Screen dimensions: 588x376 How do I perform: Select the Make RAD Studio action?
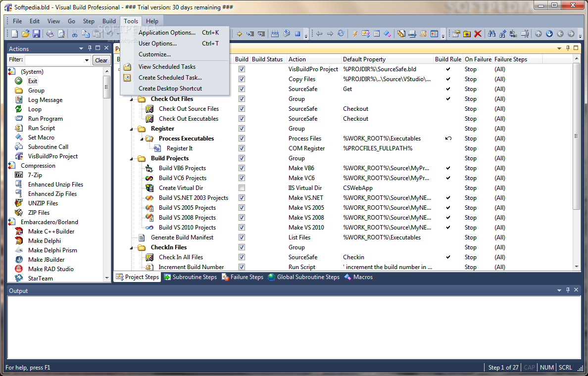coord(50,269)
